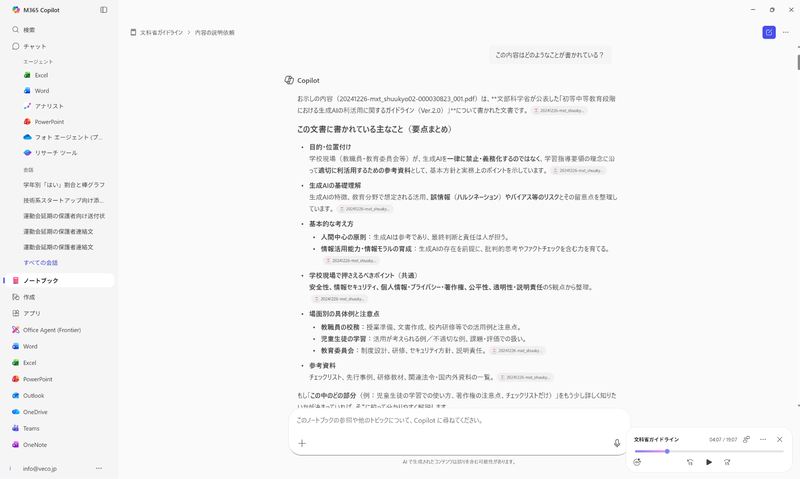Click the microphone icon in the input box
Image resolution: width=800 pixels, height=479 pixels.
click(x=617, y=443)
